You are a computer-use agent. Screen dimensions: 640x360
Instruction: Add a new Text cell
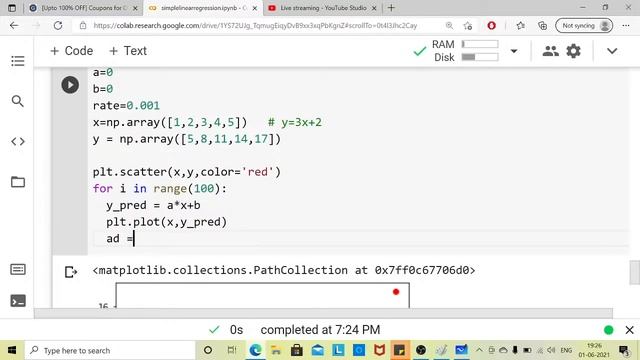128,51
